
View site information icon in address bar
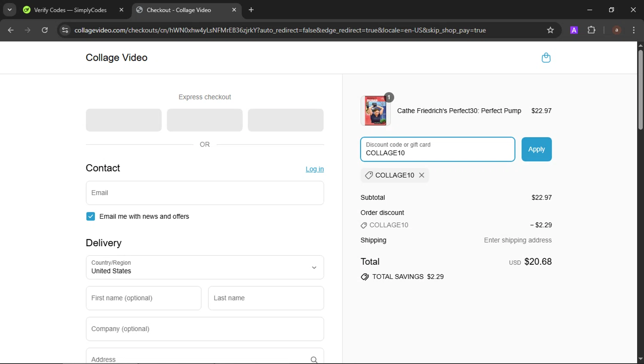(65, 30)
